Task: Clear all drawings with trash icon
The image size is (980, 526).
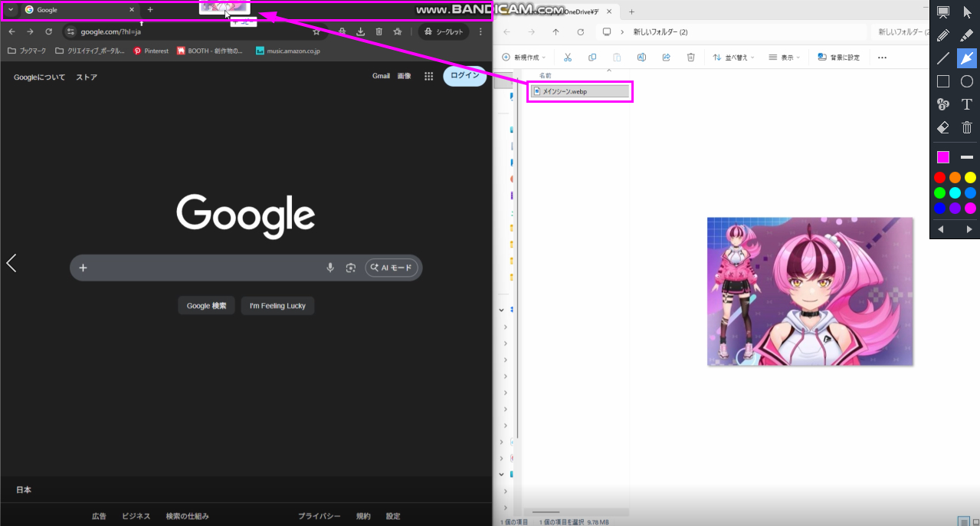Action: coord(967,127)
